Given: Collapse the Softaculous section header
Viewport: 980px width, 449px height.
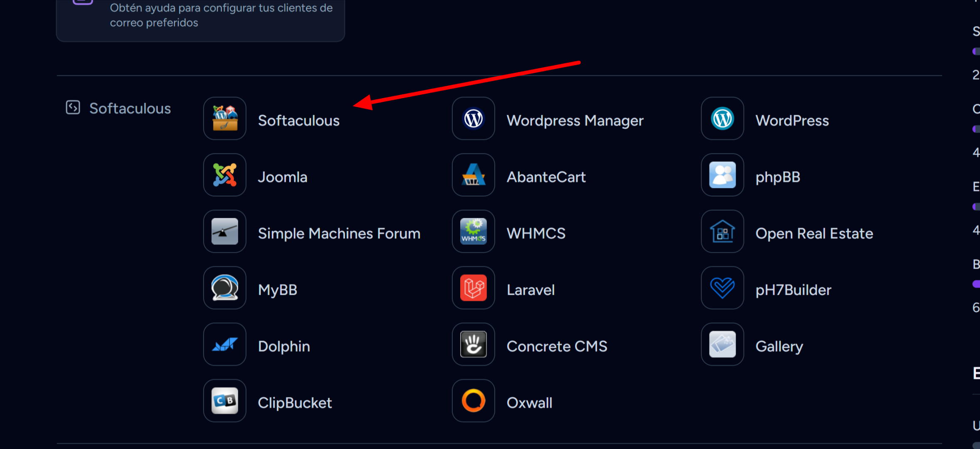Looking at the screenshot, I should [130, 109].
